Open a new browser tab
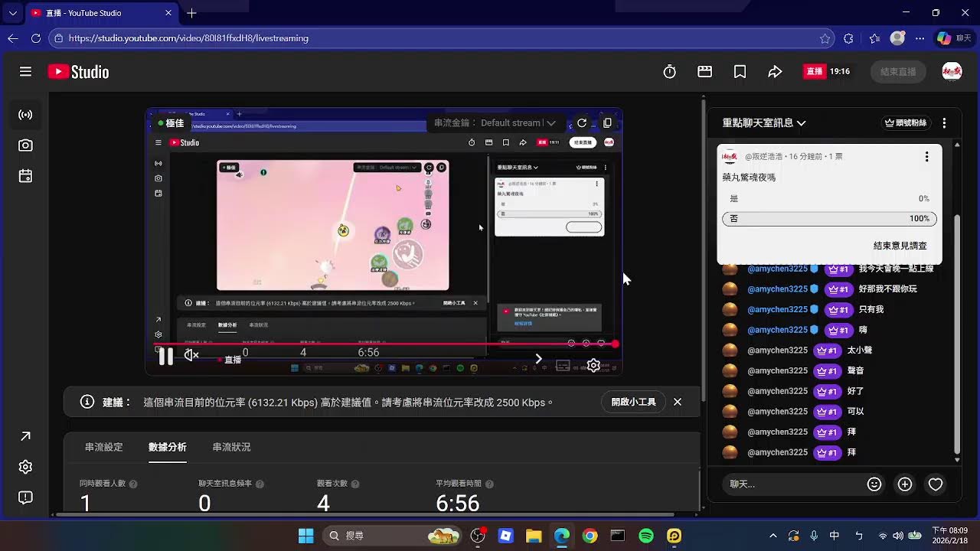980x551 pixels. click(x=191, y=13)
